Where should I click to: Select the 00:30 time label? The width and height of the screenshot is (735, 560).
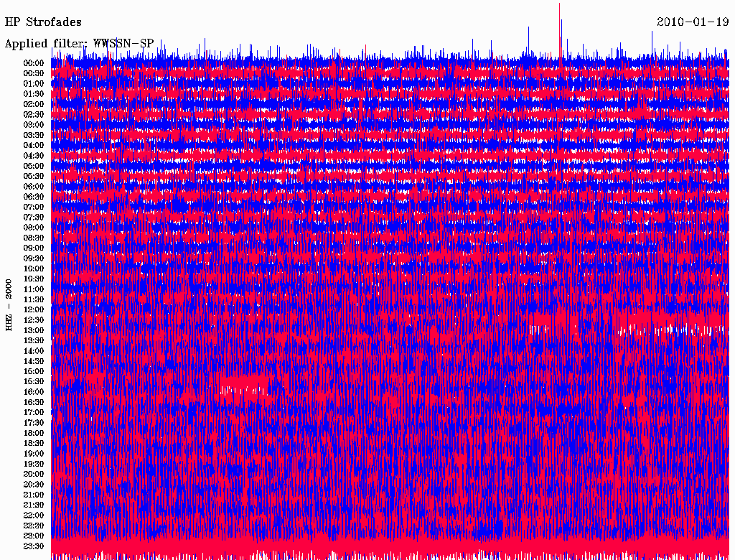pos(34,74)
